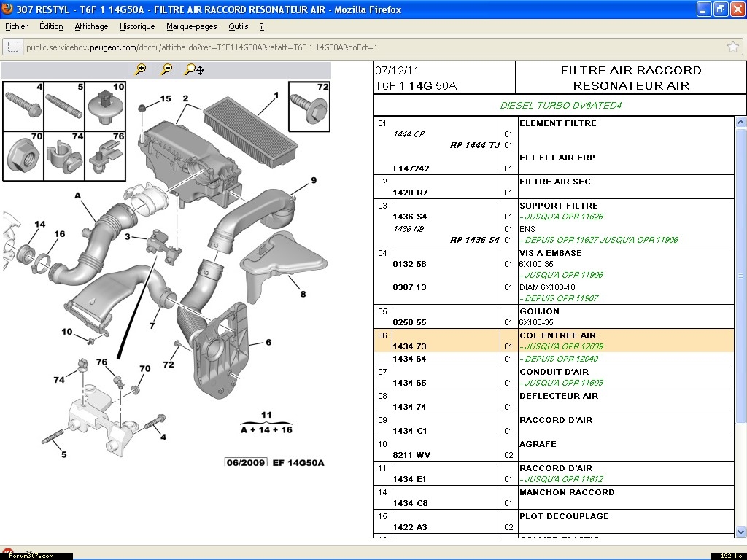Image resolution: width=747 pixels, height=560 pixels.
Task: Click the site identity icon in address bar
Action: click(x=13, y=47)
